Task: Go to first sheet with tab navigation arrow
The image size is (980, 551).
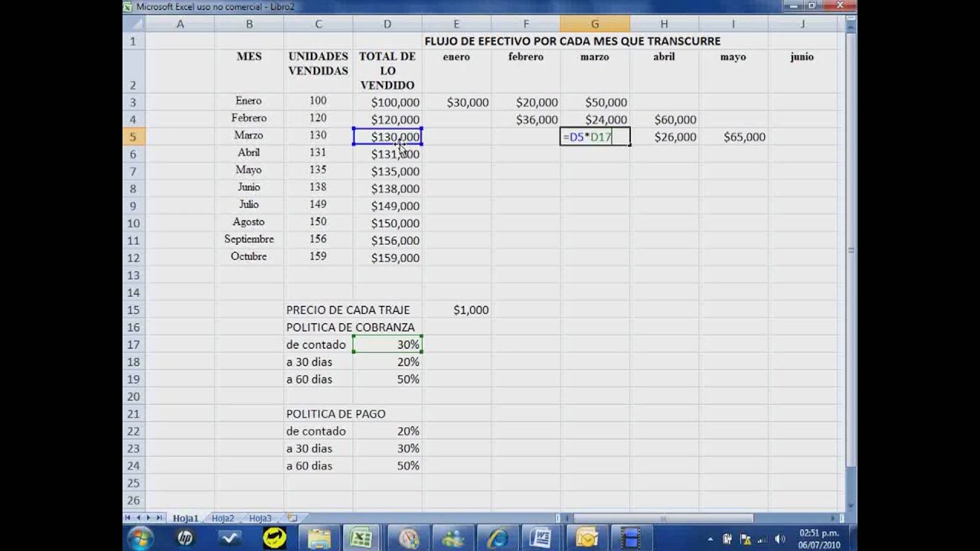Action: coord(129,518)
